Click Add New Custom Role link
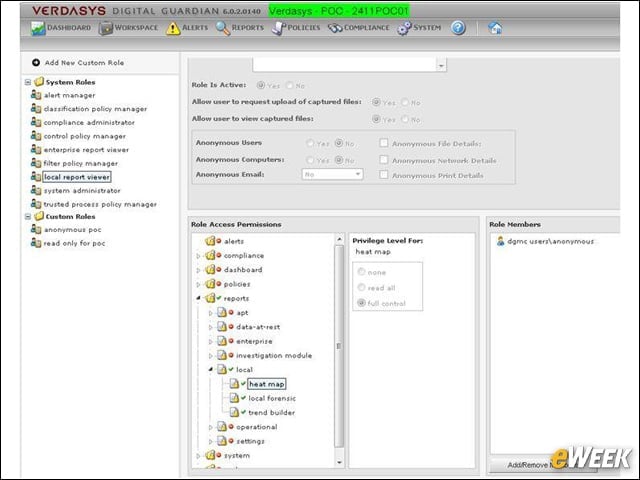This screenshot has width=640, height=480. point(84,62)
